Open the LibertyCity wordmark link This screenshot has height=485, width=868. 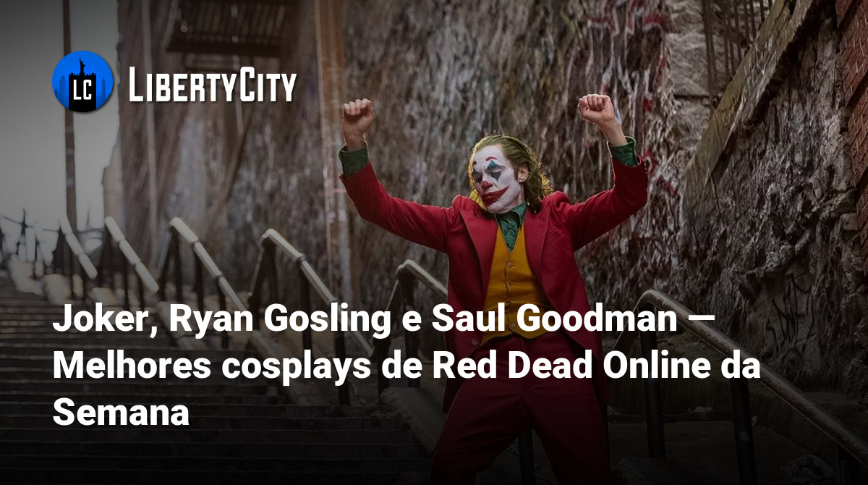(x=213, y=85)
